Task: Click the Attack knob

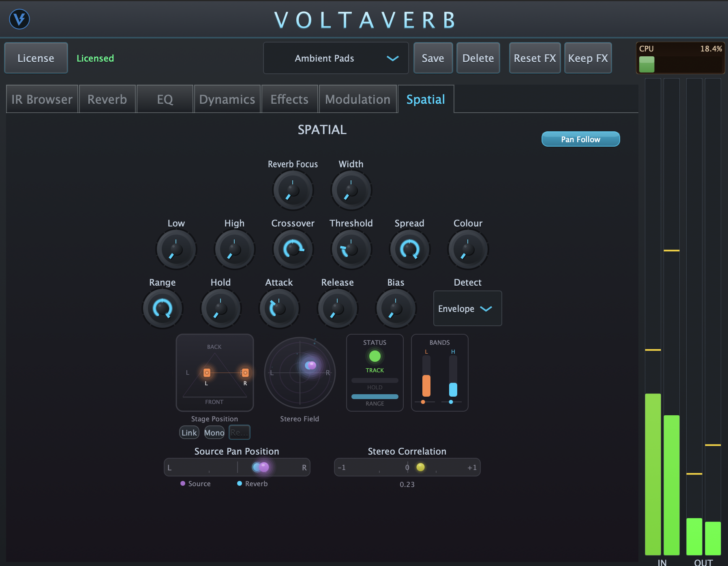Action: pyautogui.click(x=279, y=308)
